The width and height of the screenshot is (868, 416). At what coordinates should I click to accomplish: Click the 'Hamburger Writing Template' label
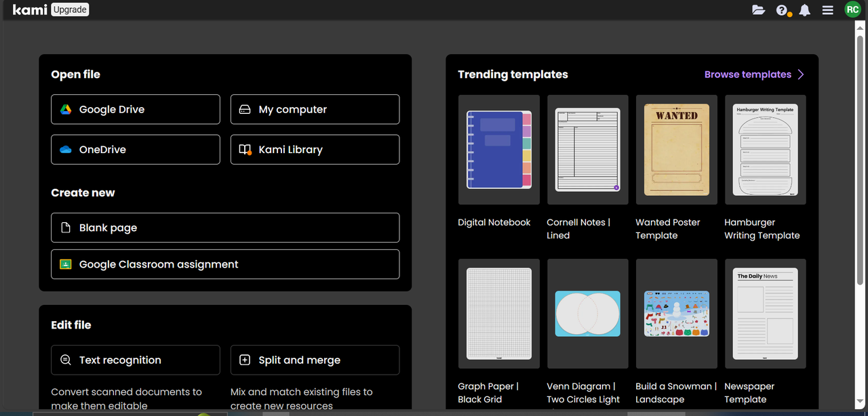[762, 229]
